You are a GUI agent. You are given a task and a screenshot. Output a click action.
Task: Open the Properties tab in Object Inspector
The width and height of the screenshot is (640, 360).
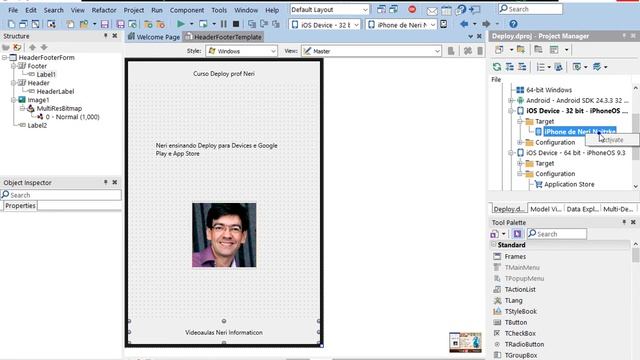[20, 206]
